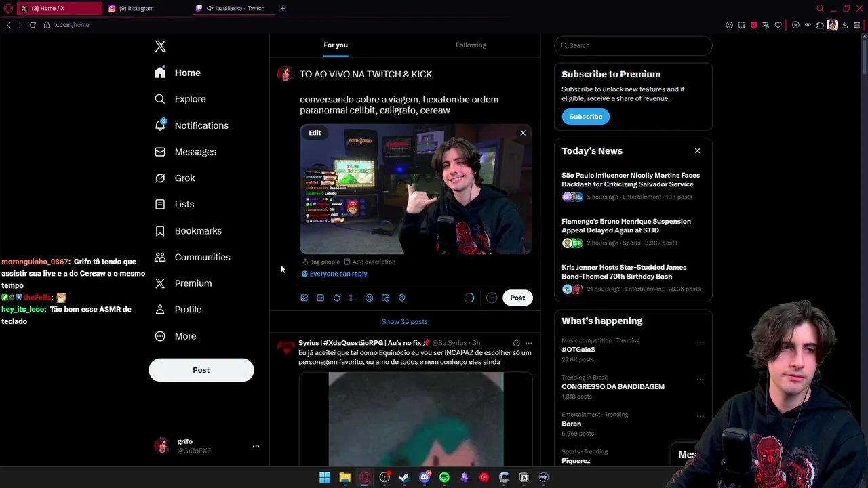
Task: Open Steam from the taskbar
Action: pyautogui.click(x=404, y=477)
